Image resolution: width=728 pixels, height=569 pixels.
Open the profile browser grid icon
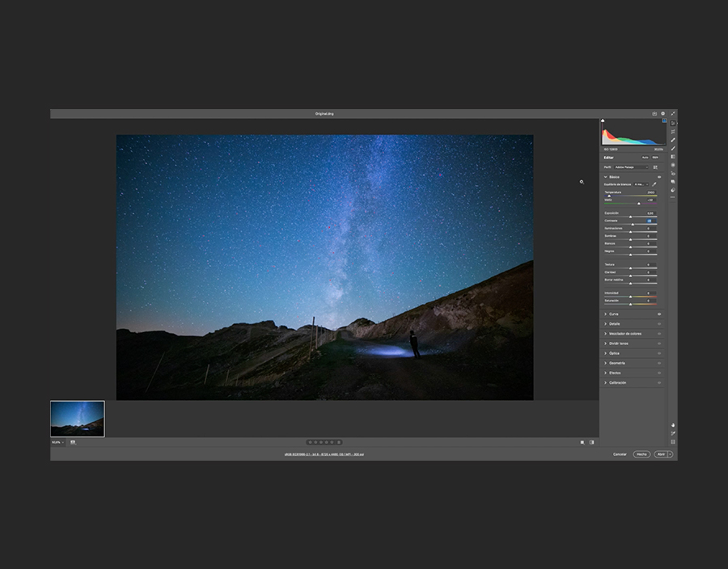(655, 167)
